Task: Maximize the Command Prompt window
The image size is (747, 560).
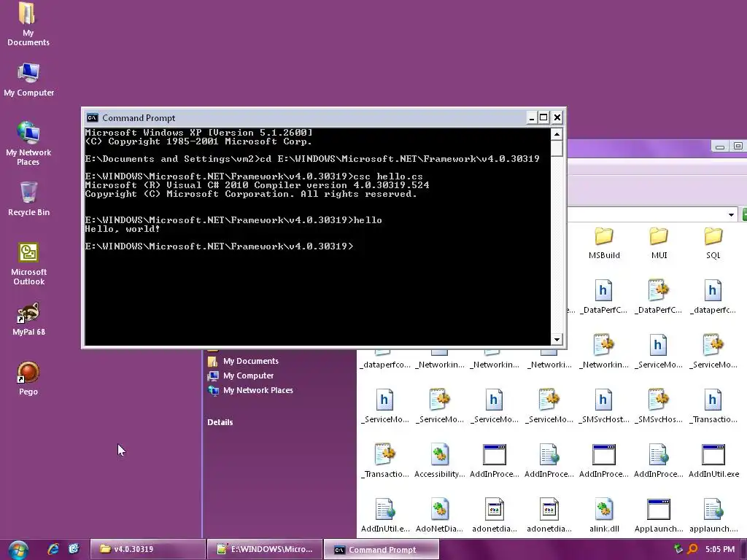Action: [x=543, y=117]
